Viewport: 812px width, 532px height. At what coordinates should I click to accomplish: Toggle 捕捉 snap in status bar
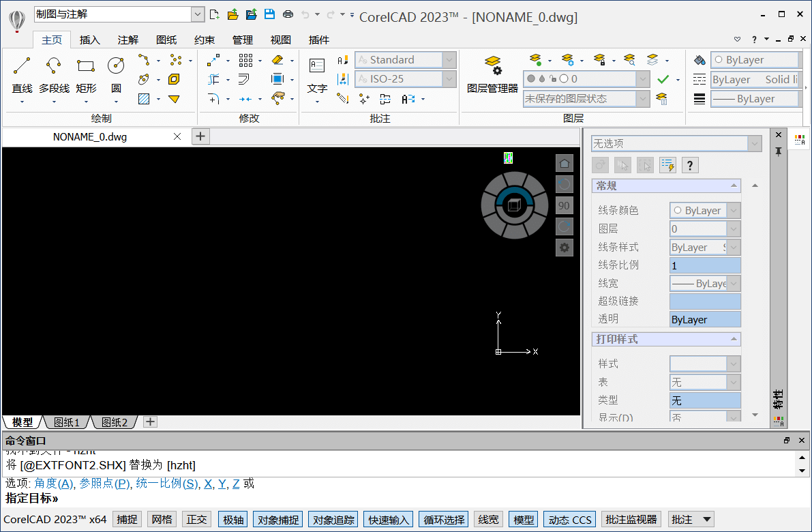point(127,519)
